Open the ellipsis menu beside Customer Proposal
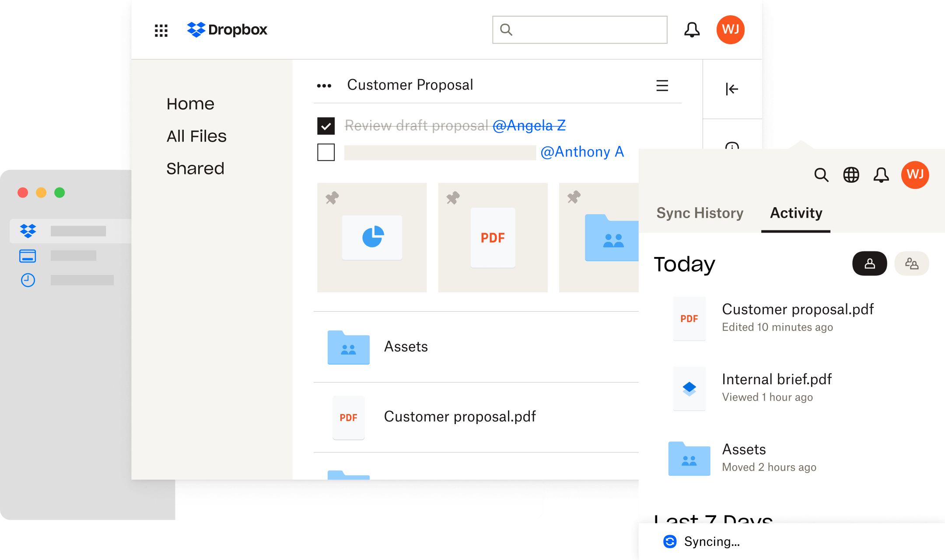The height and width of the screenshot is (560, 945). 325,85
